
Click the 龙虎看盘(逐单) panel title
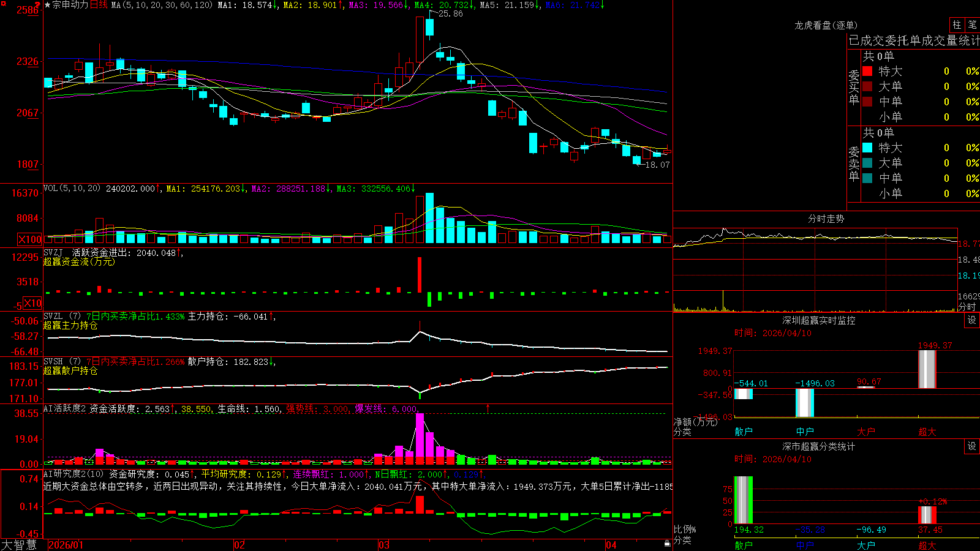pyautogui.click(x=826, y=25)
